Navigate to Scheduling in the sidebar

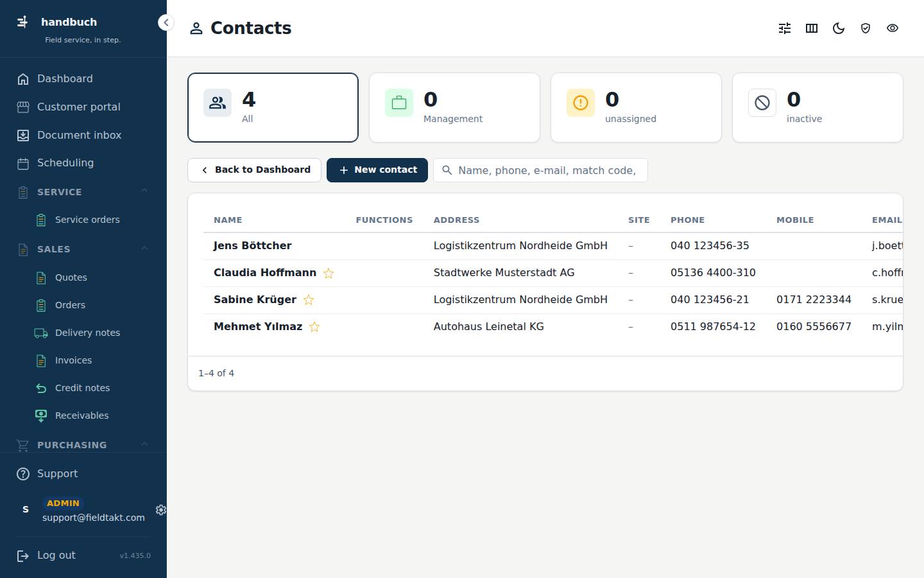click(x=83, y=163)
